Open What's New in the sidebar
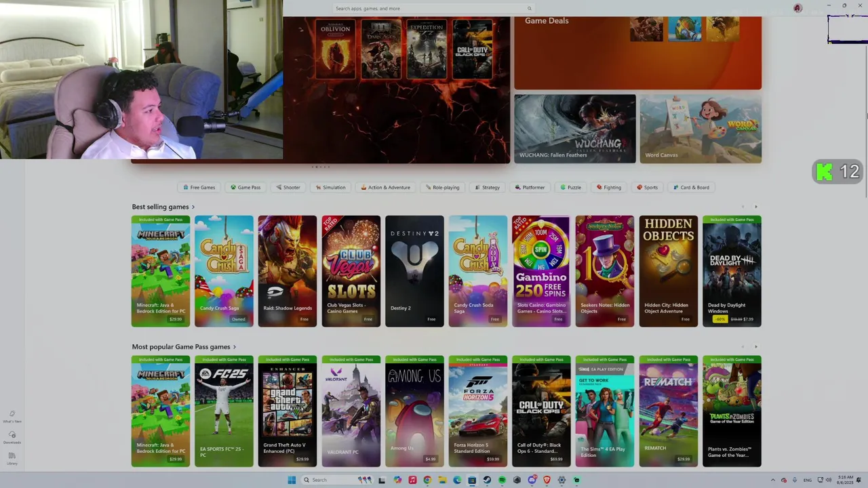Image resolution: width=868 pixels, height=488 pixels. click(x=12, y=416)
